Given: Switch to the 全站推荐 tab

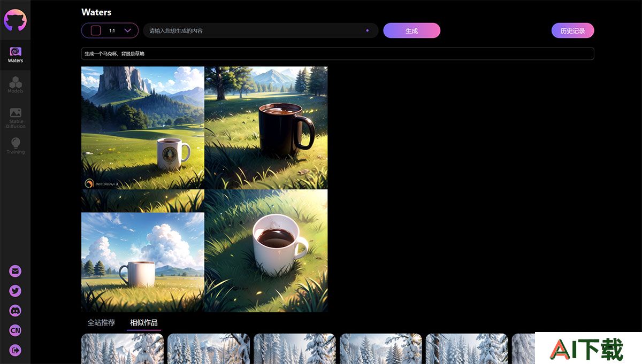Looking at the screenshot, I should (x=101, y=323).
